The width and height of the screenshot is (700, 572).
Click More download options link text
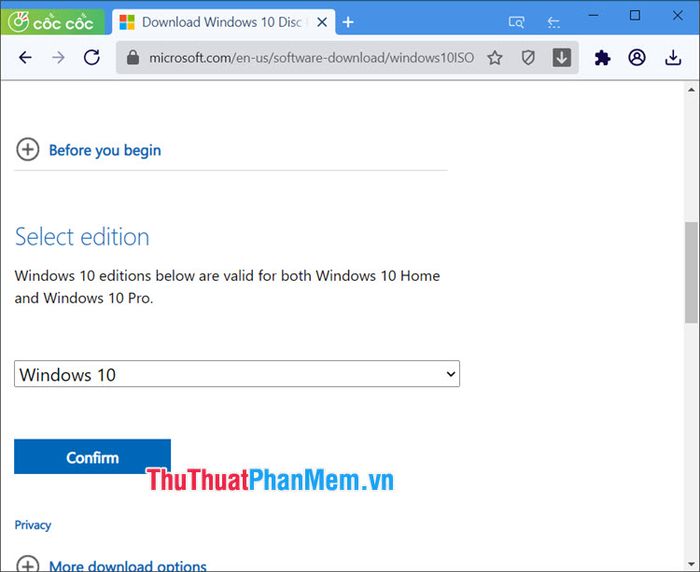point(128,566)
